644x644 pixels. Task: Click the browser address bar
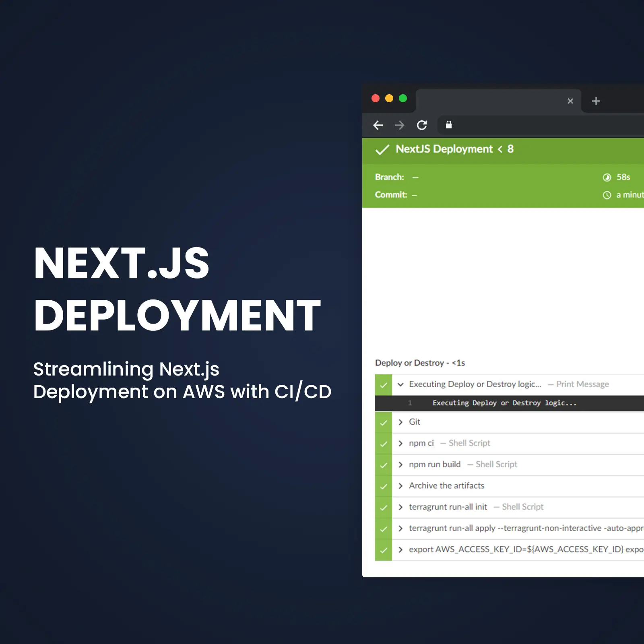coord(541,125)
